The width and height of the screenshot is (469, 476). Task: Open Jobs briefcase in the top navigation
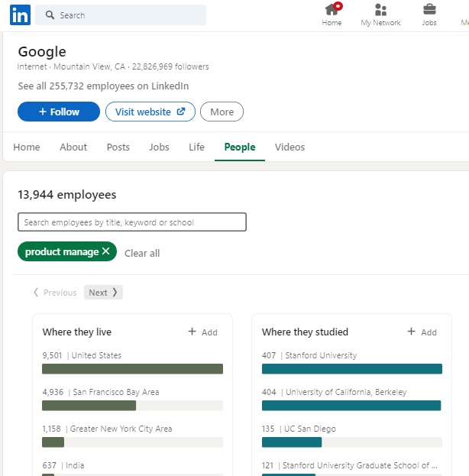coord(429,15)
